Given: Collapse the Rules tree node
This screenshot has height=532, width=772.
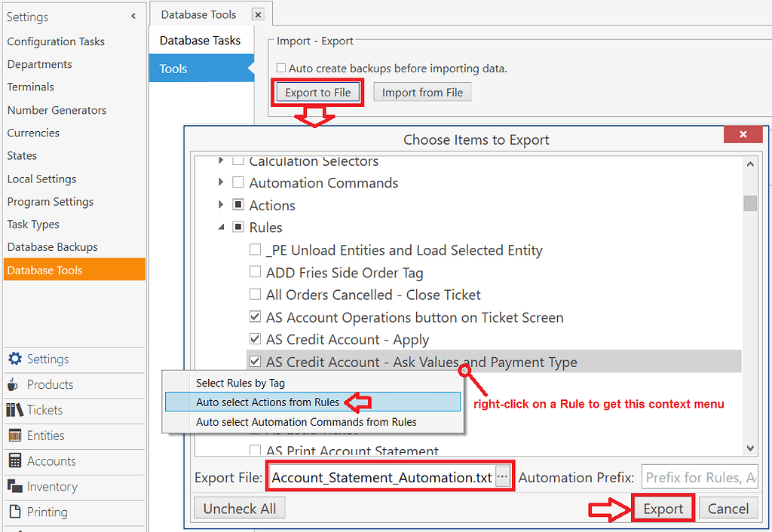Looking at the screenshot, I should 221,227.
